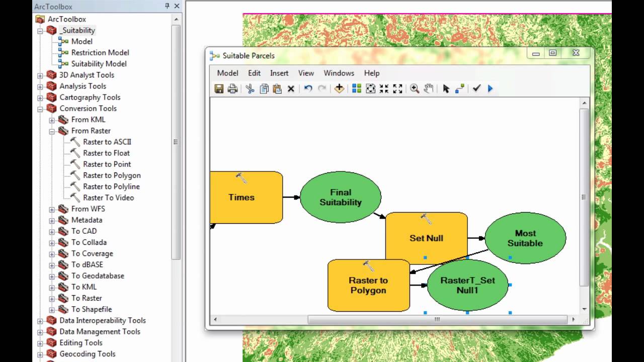
Task: Collapse the Conversion Tools toolbox
Action: (x=40, y=108)
